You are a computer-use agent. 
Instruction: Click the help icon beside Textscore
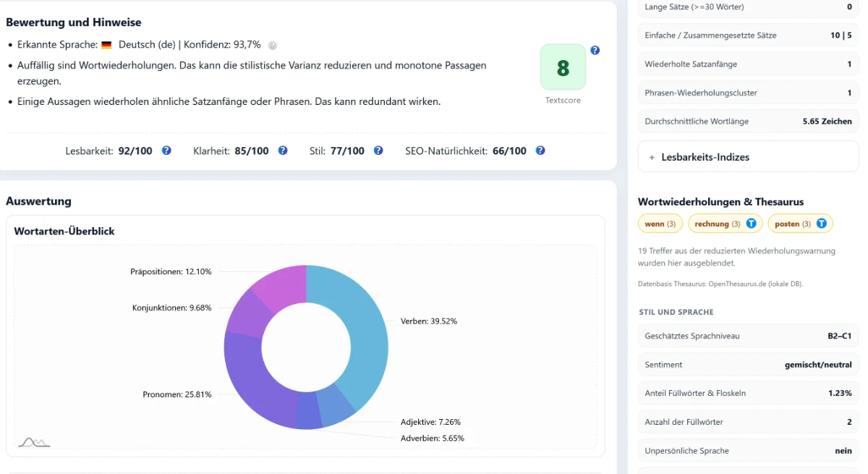point(595,51)
